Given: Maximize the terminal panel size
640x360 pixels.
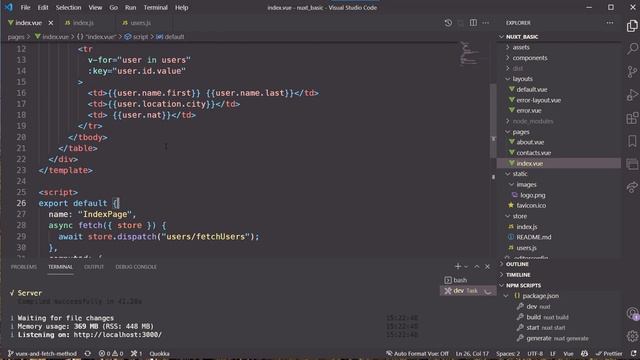Looking at the screenshot, I should coord(477,267).
